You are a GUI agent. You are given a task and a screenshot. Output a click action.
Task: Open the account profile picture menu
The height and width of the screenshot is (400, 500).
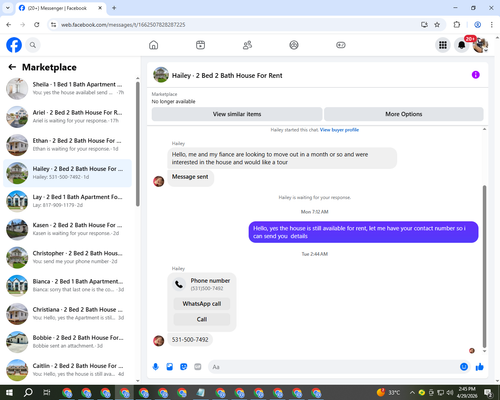tap(480, 45)
